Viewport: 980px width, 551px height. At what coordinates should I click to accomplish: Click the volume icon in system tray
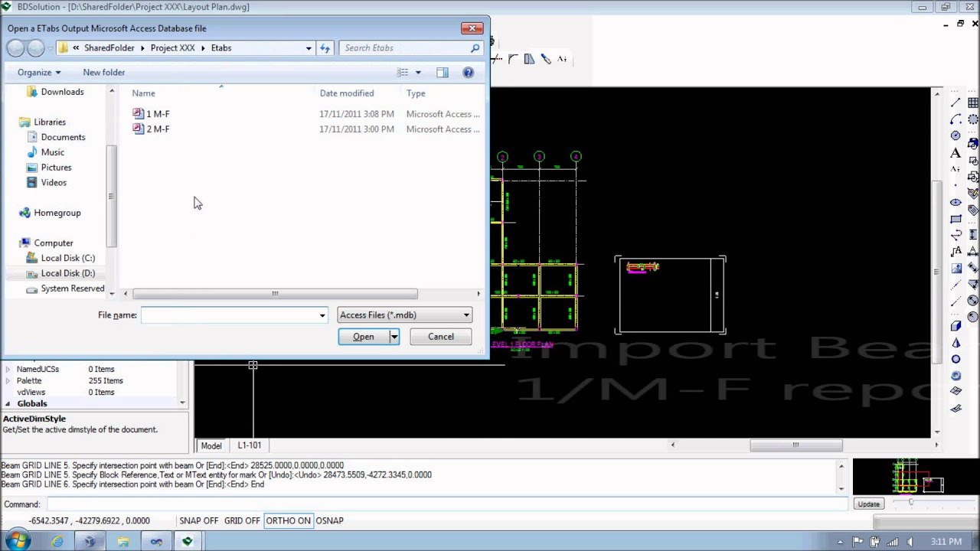[x=909, y=542]
